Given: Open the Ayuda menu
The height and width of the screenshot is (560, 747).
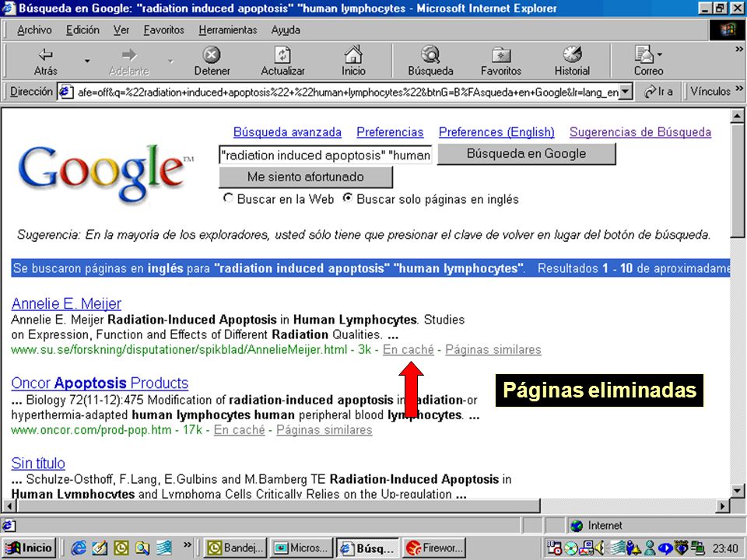Looking at the screenshot, I should tap(286, 30).
